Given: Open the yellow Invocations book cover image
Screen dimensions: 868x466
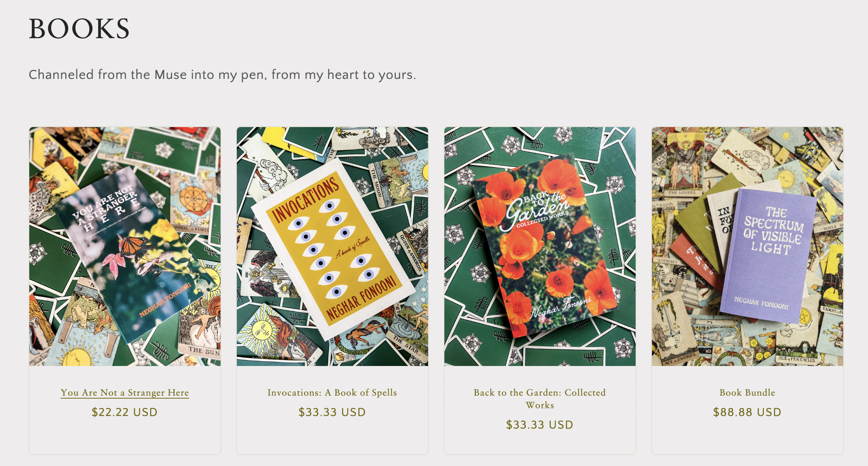Looking at the screenshot, I should pos(332,246).
